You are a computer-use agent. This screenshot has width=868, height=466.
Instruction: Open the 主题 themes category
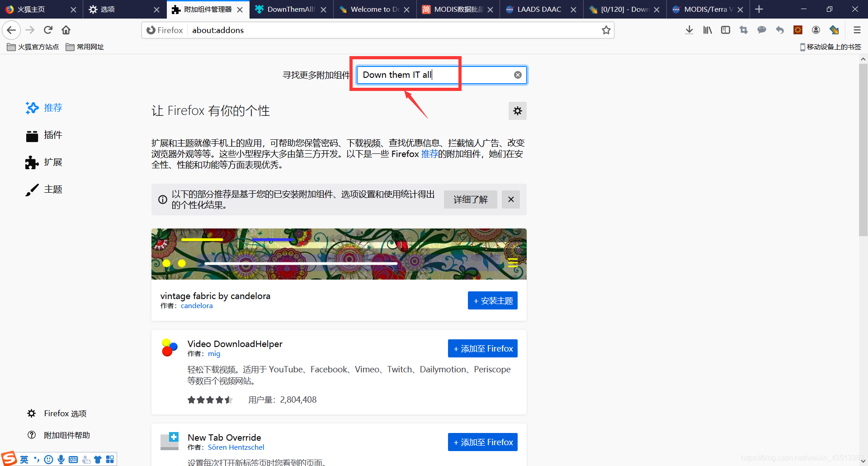(x=44, y=190)
